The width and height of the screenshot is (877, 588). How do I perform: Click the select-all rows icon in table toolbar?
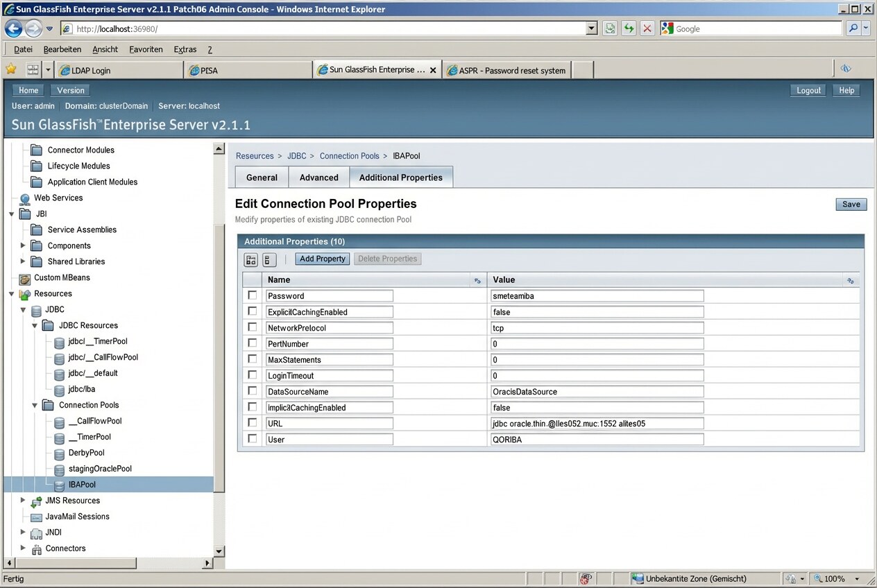[251, 259]
